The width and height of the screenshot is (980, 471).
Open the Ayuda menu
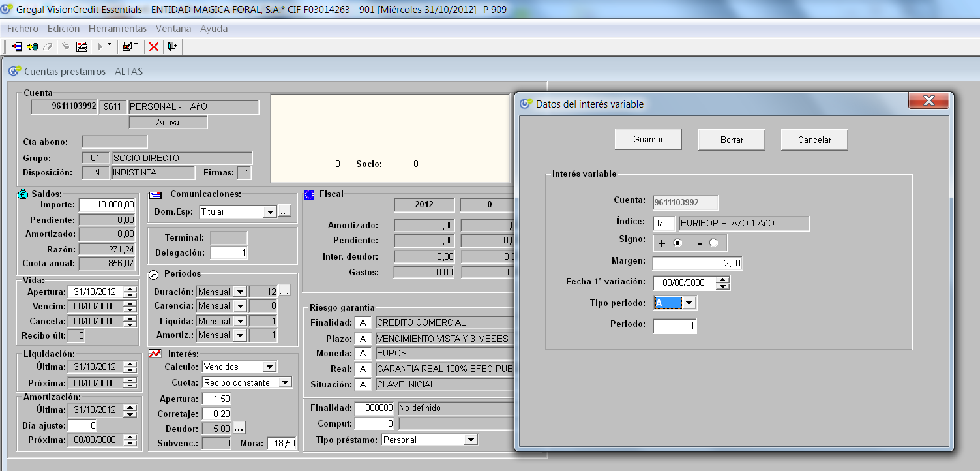tap(214, 29)
